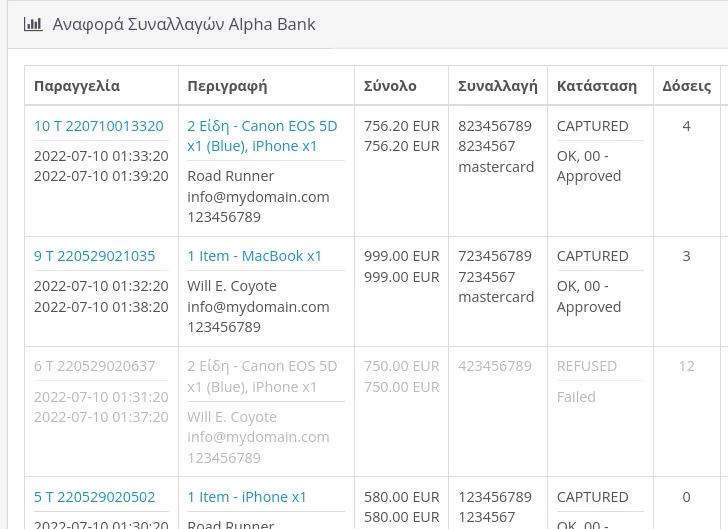Click the Κατάσταση column header

[597, 86]
